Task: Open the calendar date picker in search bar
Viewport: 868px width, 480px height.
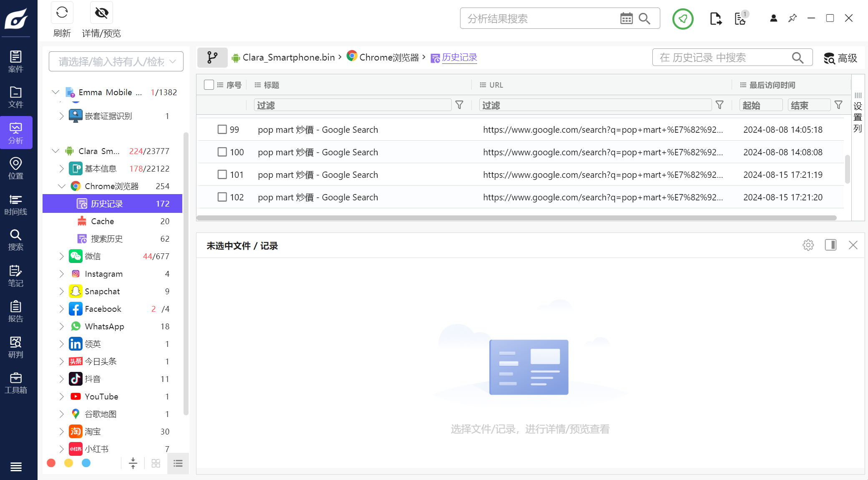Action: click(626, 18)
